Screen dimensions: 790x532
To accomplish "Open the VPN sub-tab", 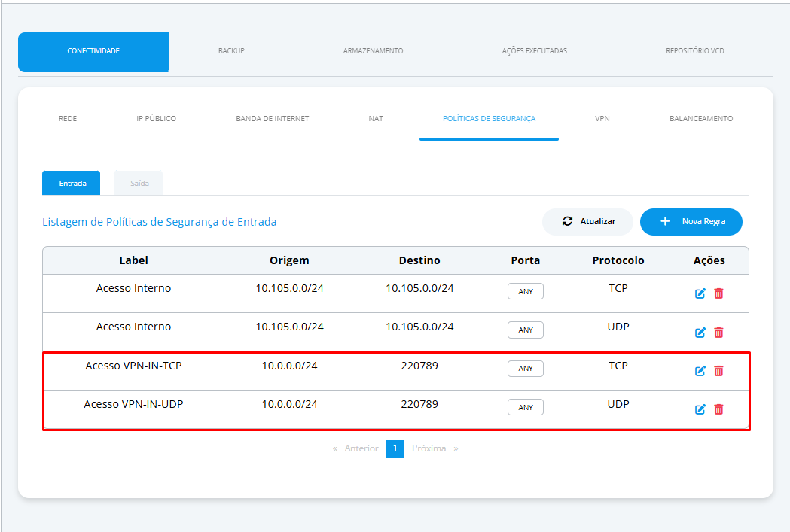I will 602,119.
